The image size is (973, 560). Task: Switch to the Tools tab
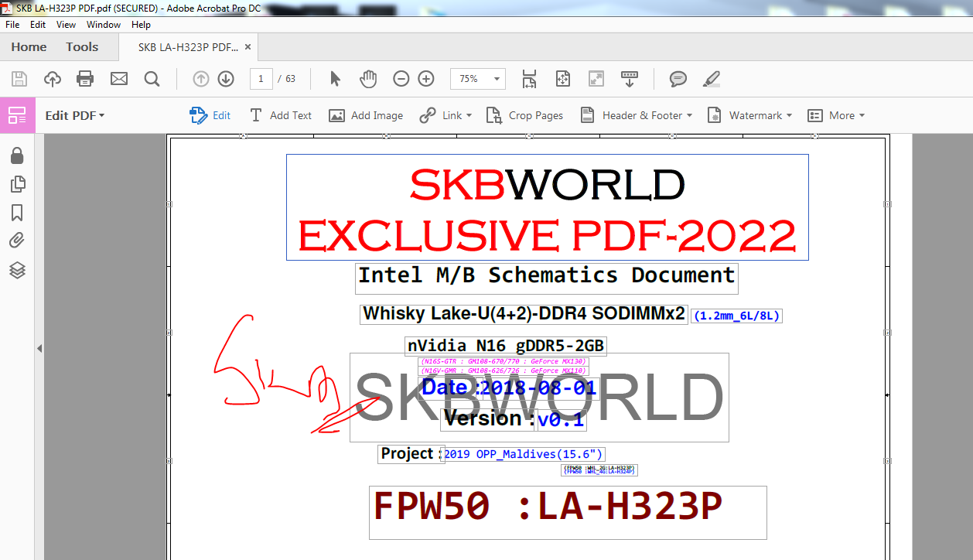point(82,47)
